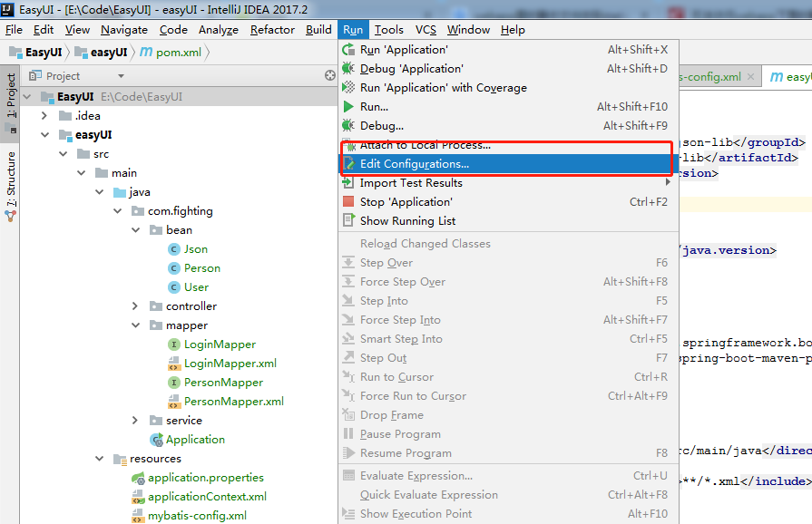
Task: Click the Edit Configurations pencil icon
Action: click(349, 163)
